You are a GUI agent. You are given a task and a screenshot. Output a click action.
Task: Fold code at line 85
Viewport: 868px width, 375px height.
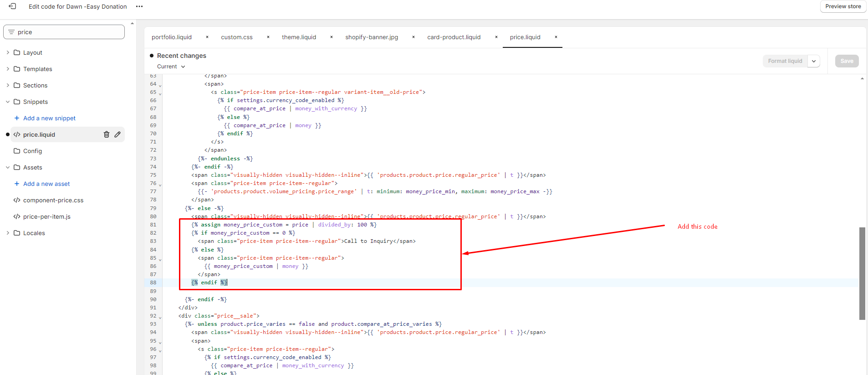160,259
